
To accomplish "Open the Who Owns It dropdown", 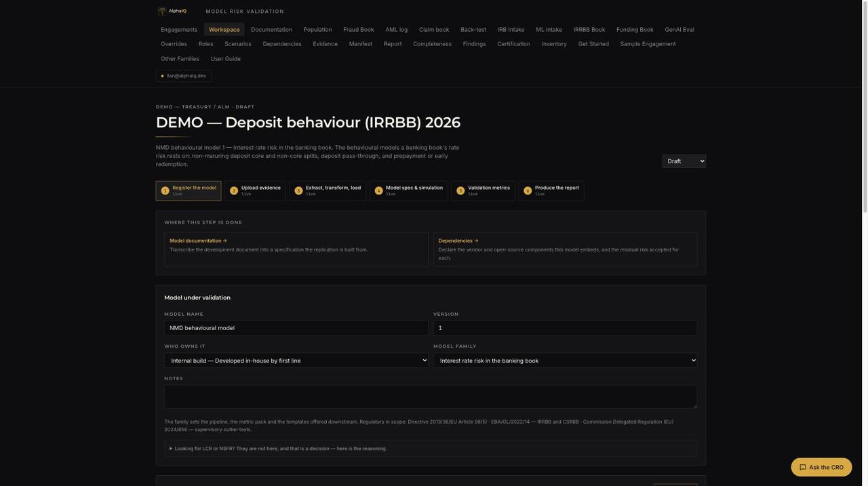I will point(296,361).
